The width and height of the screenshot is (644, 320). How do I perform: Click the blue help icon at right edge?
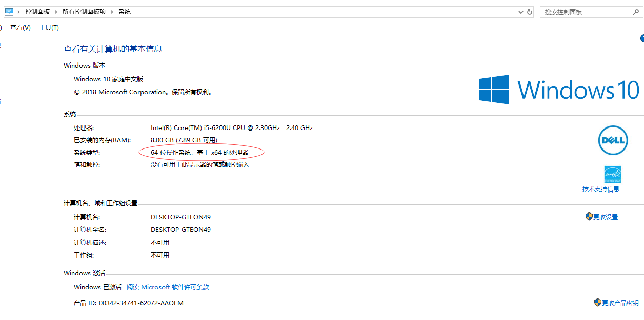point(641,39)
